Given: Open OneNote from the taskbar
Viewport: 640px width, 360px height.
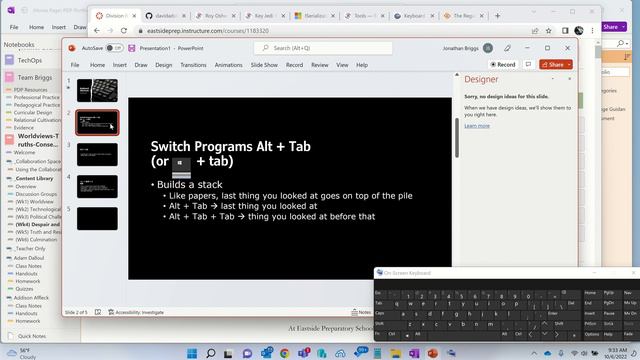Looking at the screenshot, I should tap(414, 353).
